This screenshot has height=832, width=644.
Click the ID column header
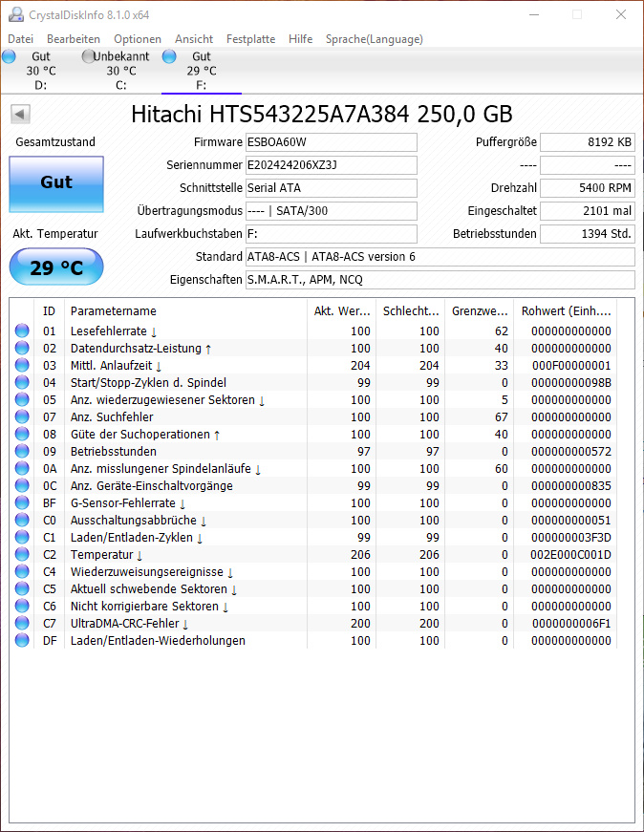[50, 311]
